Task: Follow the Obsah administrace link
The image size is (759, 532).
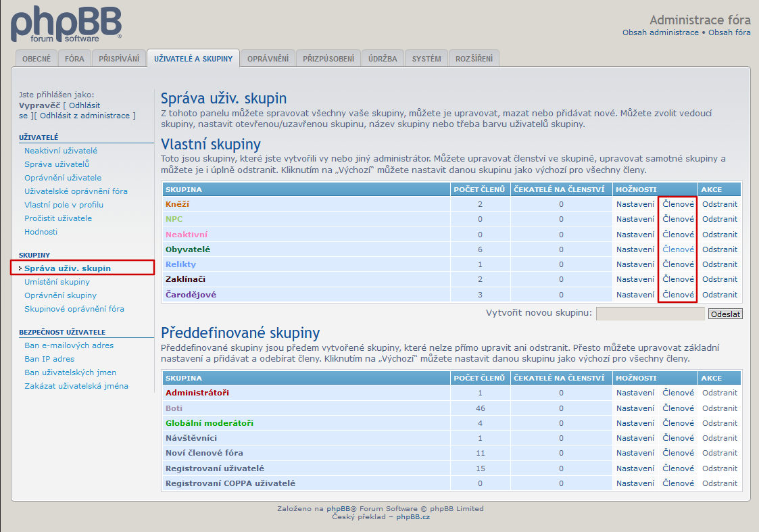Action: pyautogui.click(x=660, y=32)
